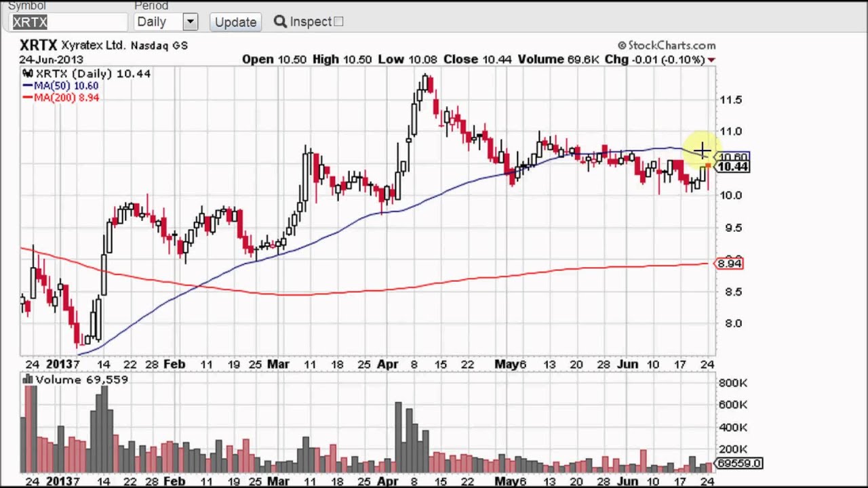The width and height of the screenshot is (868, 488).
Task: Click the Volume 69,559 legend label
Action: (81, 380)
